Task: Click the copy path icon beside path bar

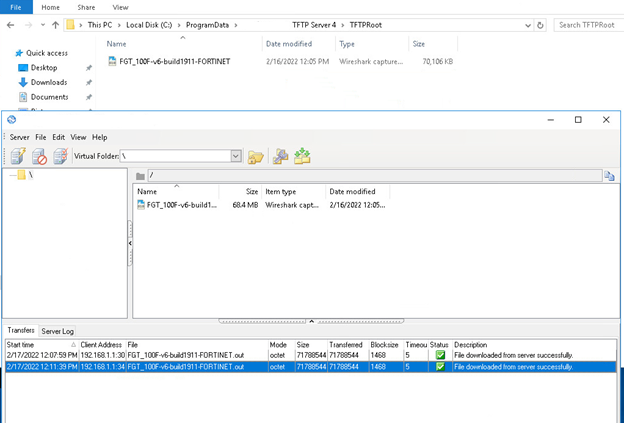Action: (609, 176)
